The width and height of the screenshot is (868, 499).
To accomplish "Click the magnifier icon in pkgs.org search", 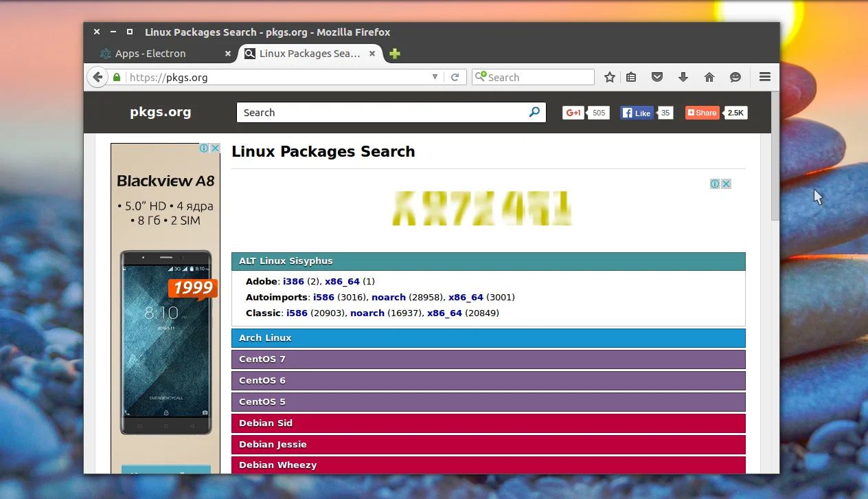I will click(534, 112).
